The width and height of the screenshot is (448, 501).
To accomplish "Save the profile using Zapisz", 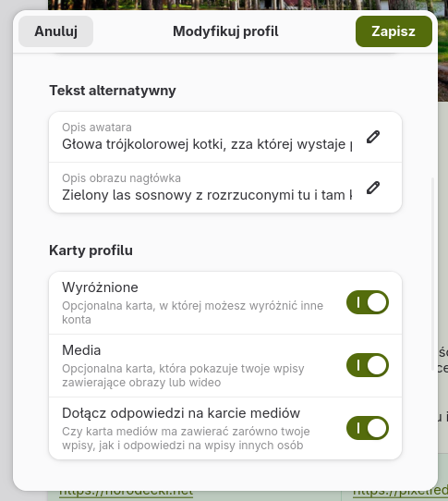I will click(x=394, y=31).
